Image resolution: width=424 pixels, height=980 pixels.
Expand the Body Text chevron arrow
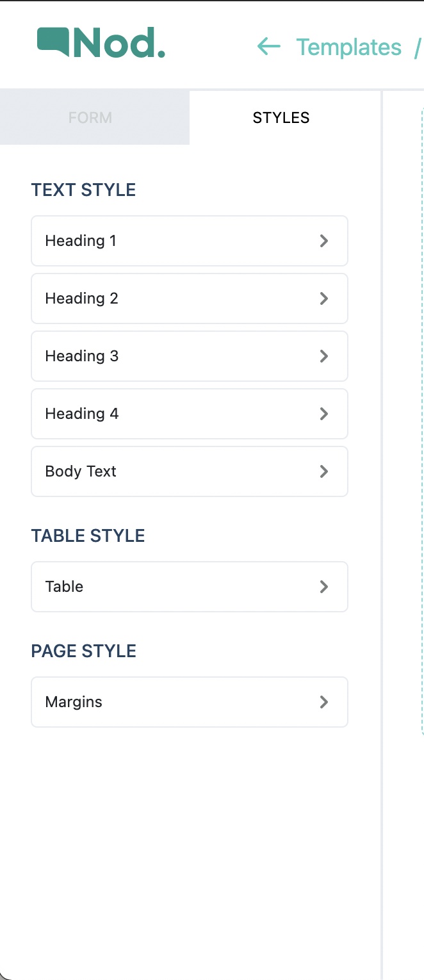(324, 471)
